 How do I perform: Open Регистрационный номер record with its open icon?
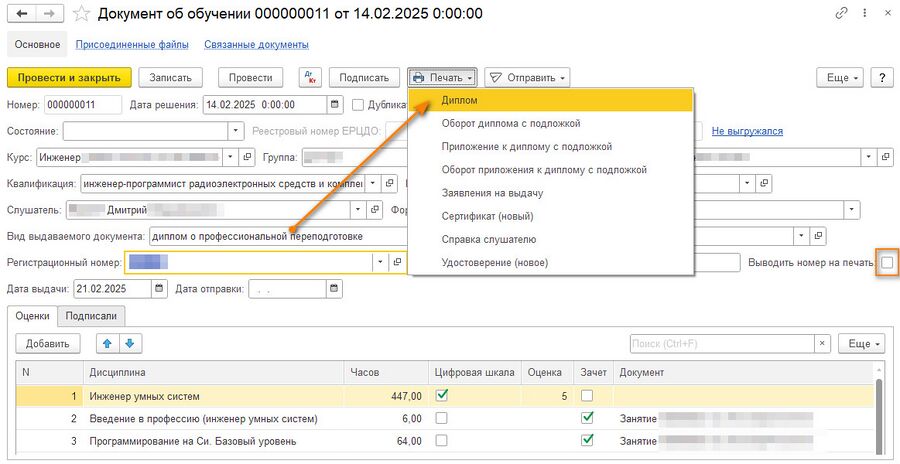[397, 262]
